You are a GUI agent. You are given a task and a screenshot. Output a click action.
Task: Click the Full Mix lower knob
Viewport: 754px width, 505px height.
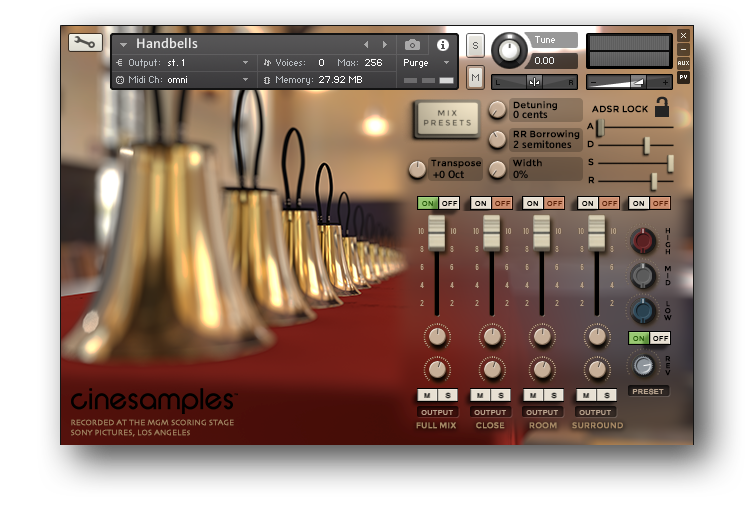click(x=437, y=370)
